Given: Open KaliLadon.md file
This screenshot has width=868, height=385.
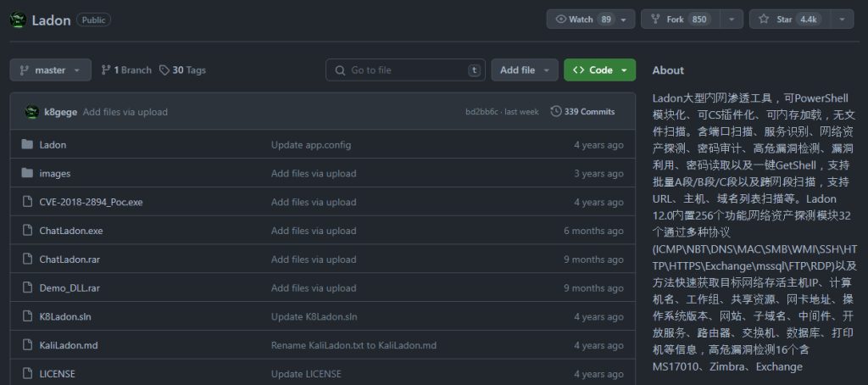Looking at the screenshot, I should point(69,346).
